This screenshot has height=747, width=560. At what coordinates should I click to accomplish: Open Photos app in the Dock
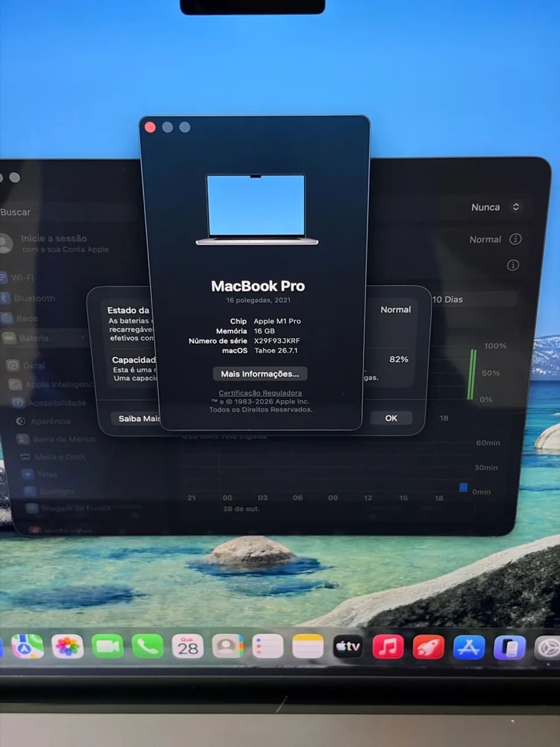tap(68, 647)
